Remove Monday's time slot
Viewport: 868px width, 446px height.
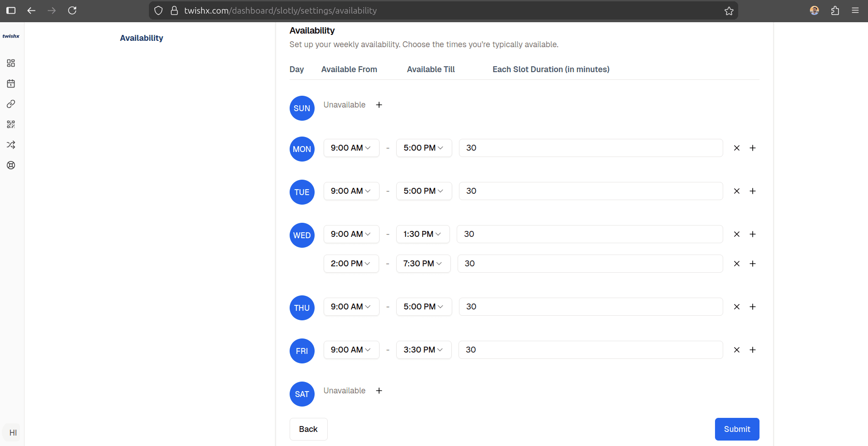click(737, 148)
